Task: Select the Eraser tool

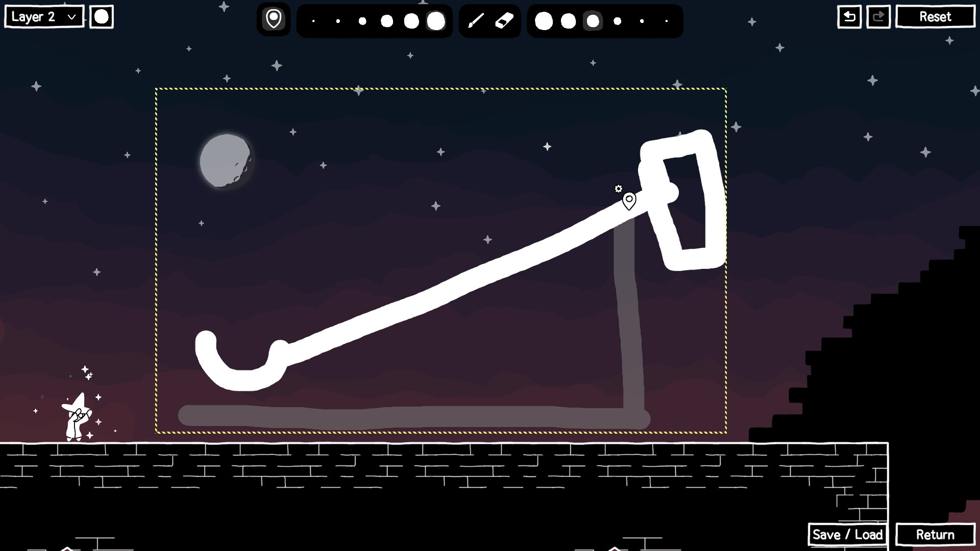Action: tap(502, 21)
